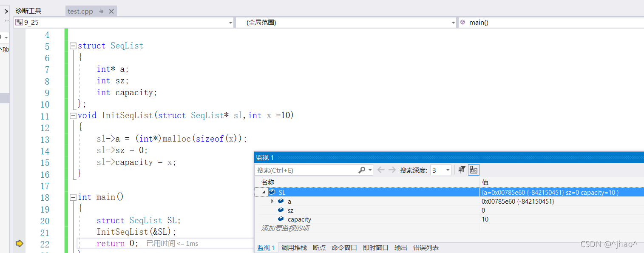Screen dimensions: 644x253
Task: Switch to the 命令窗口 tab
Action: pos(344,247)
